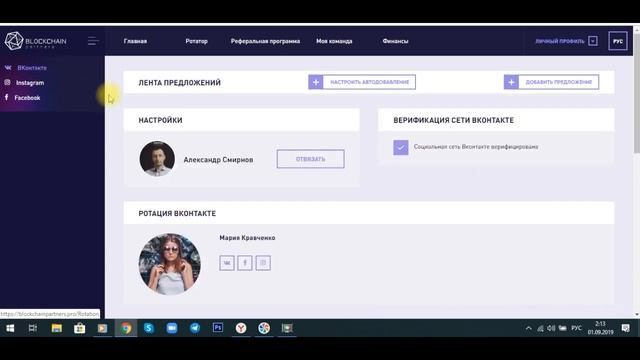Open File Explorer from taskbar
The height and width of the screenshot is (360, 640).
click(56, 328)
